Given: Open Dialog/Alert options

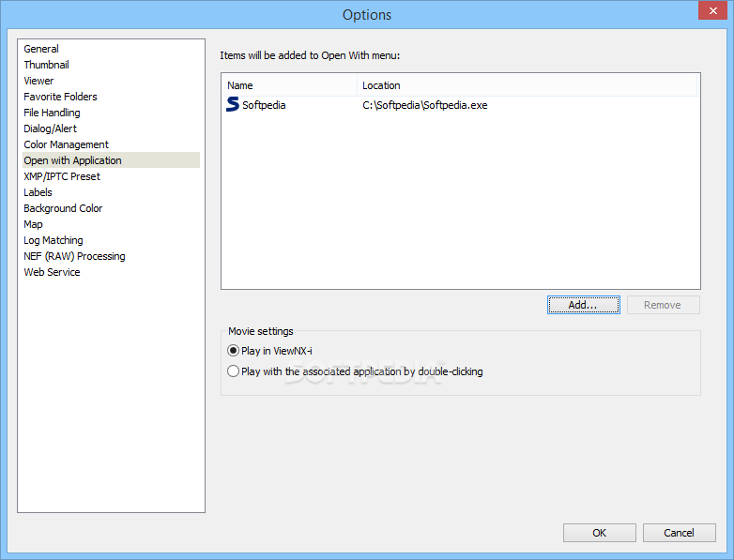Looking at the screenshot, I should (50, 129).
